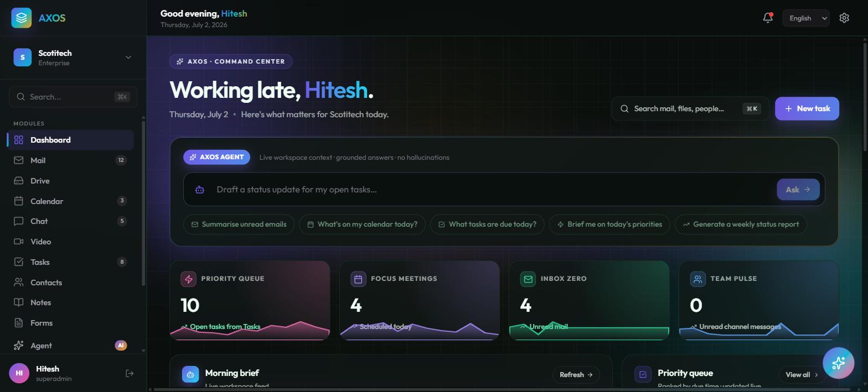868x392 pixels.
Task: Open the Chat module
Action: tap(70, 221)
